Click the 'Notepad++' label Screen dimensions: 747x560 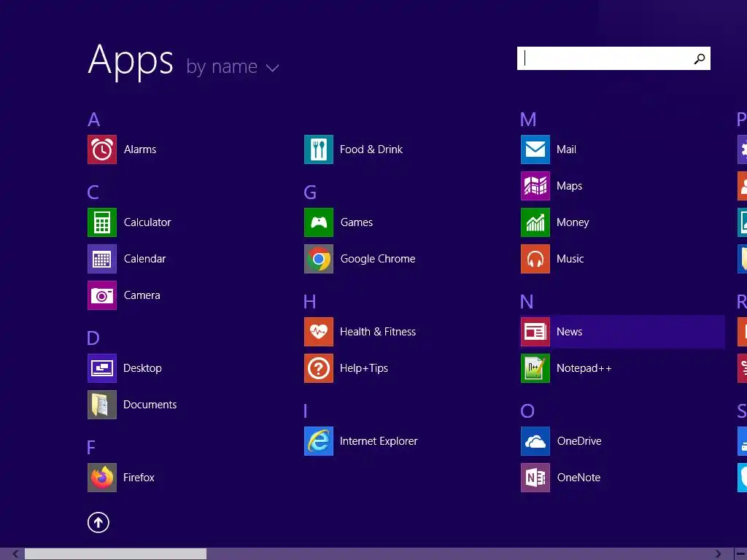point(584,368)
